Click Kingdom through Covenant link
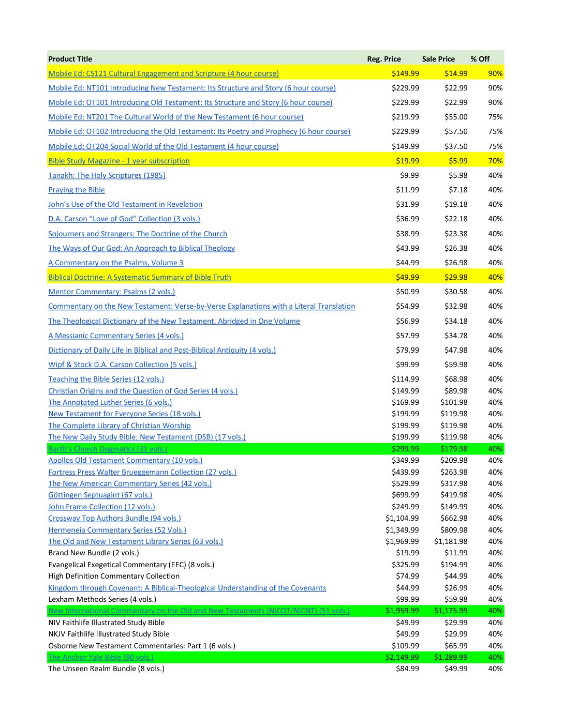 coord(187,588)
